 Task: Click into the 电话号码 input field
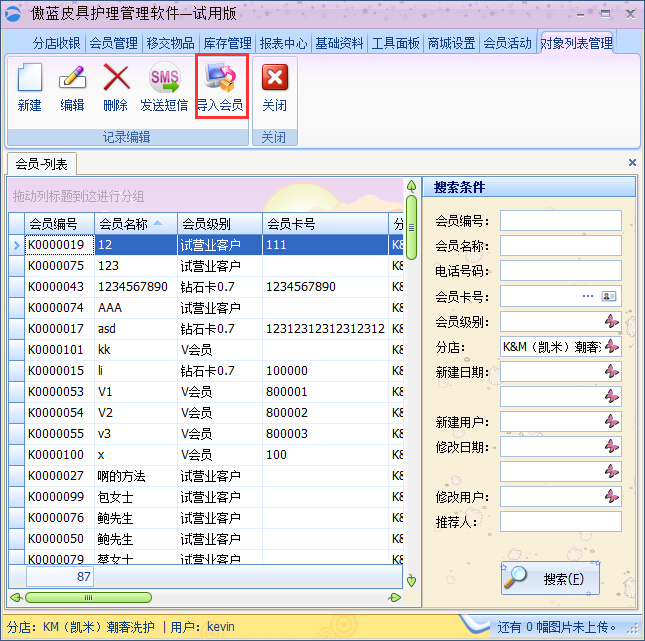[560, 271]
